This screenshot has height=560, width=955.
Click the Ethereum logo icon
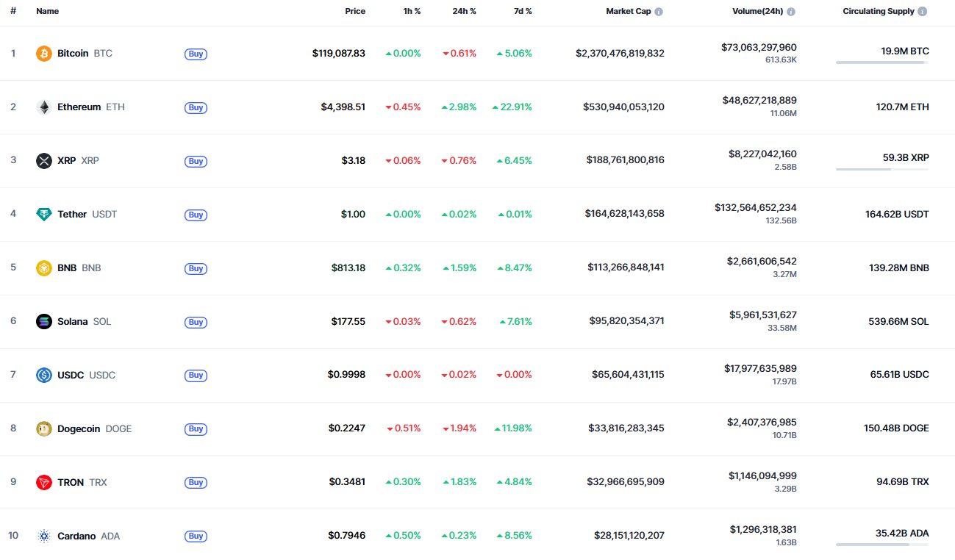[x=44, y=107]
